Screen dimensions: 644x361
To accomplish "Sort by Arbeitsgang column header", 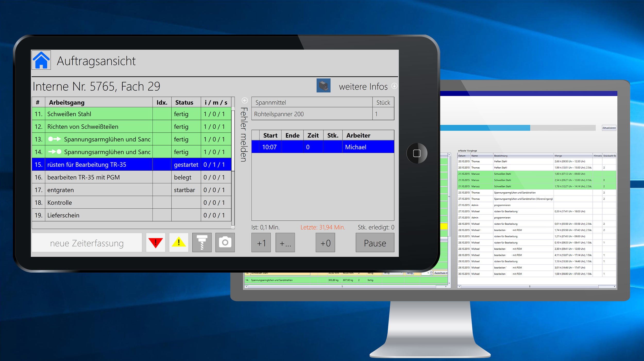I will (98, 102).
